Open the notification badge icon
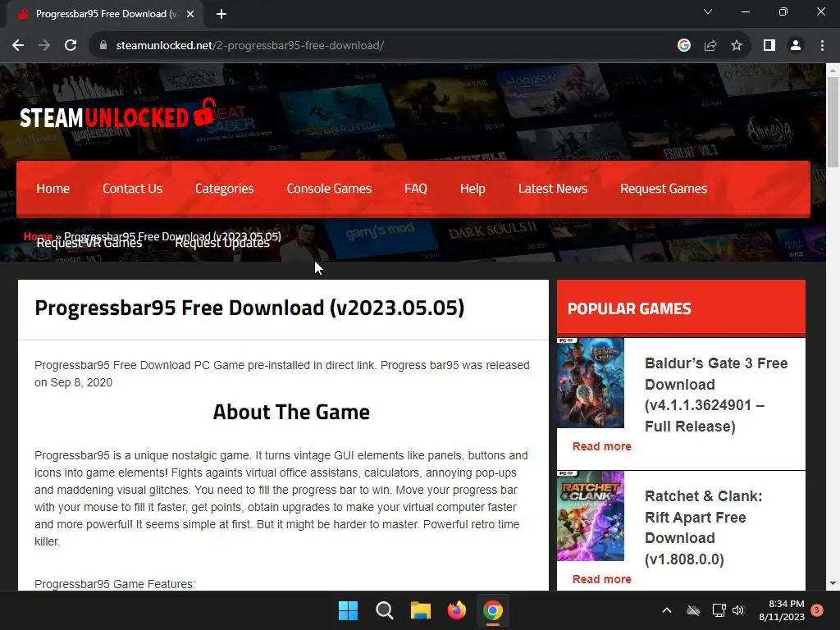 817,610
